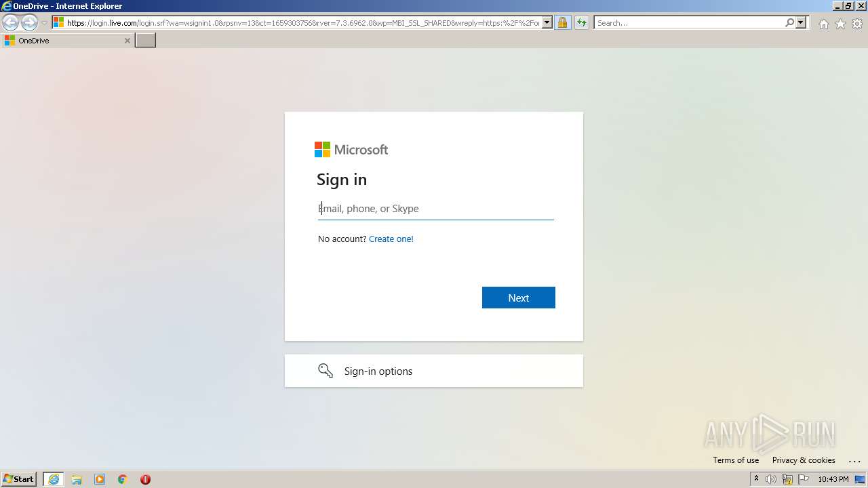Click the key icon in Sign-in options
The height and width of the screenshot is (488, 868).
[x=325, y=371]
